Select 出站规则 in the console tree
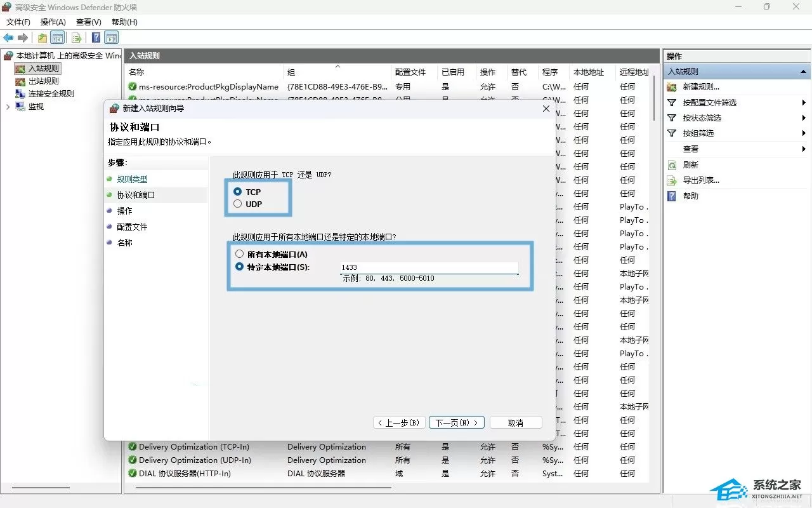812x508 pixels. [44, 81]
